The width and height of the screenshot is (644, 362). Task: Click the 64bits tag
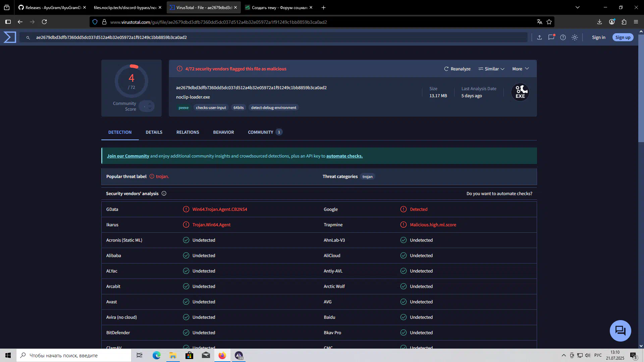238,108
